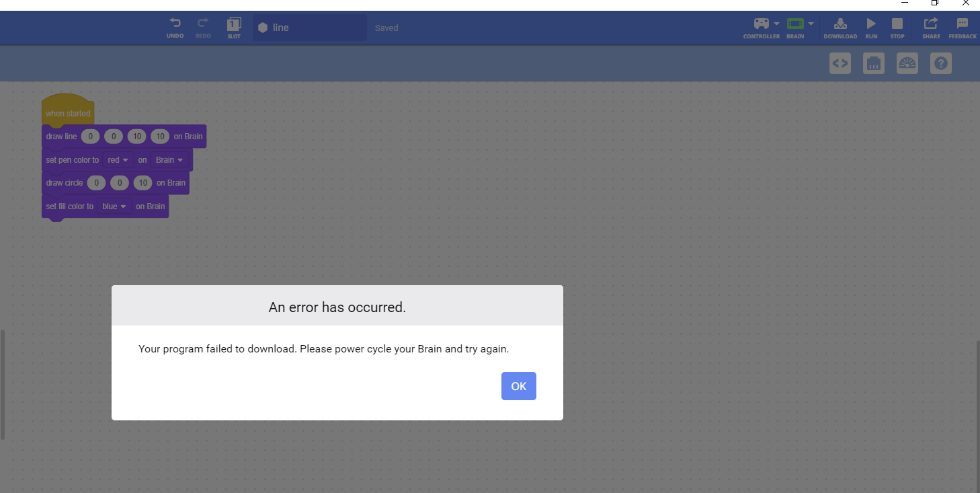The width and height of the screenshot is (980, 493).
Task: Select the 'when started' hat block
Action: 67,111
